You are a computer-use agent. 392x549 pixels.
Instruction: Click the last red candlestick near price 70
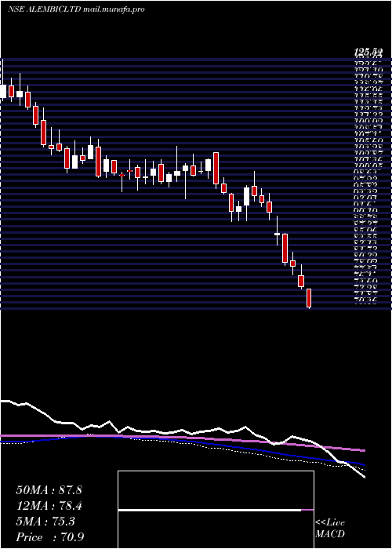pyautogui.click(x=309, y=298)
